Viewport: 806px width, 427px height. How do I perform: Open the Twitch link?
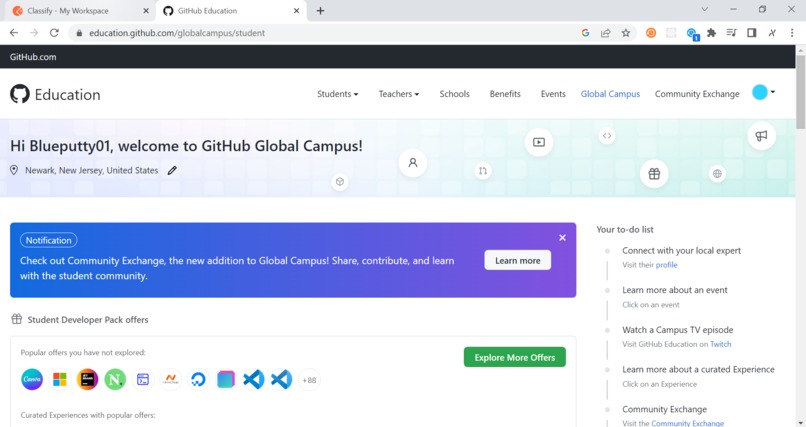[721, 344]
